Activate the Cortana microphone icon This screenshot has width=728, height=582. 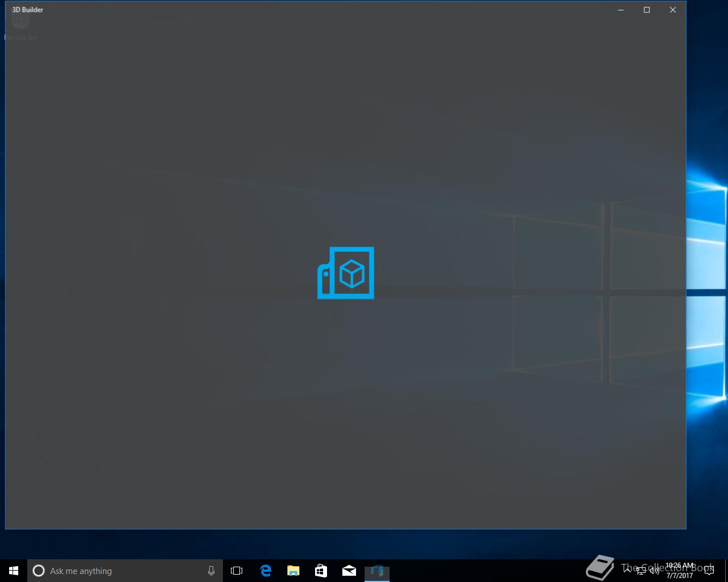(211, 571)
